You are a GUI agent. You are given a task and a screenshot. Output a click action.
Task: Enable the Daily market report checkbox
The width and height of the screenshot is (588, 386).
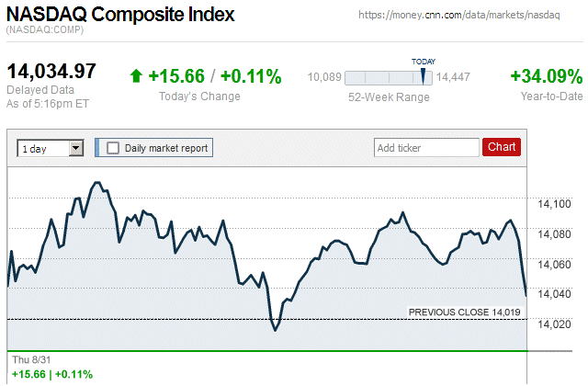tap(113, 147)
